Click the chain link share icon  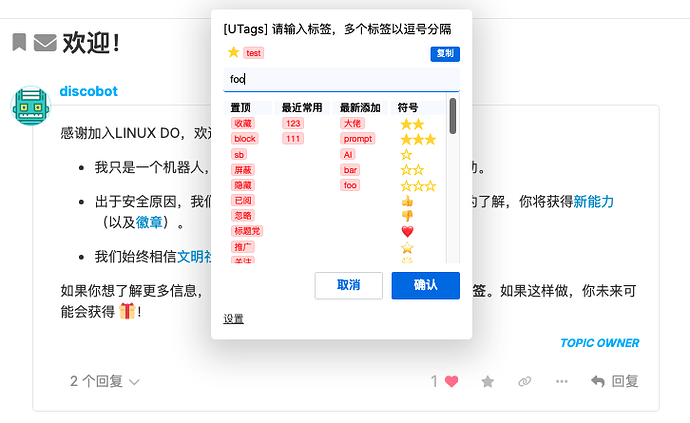click(525, 381)
